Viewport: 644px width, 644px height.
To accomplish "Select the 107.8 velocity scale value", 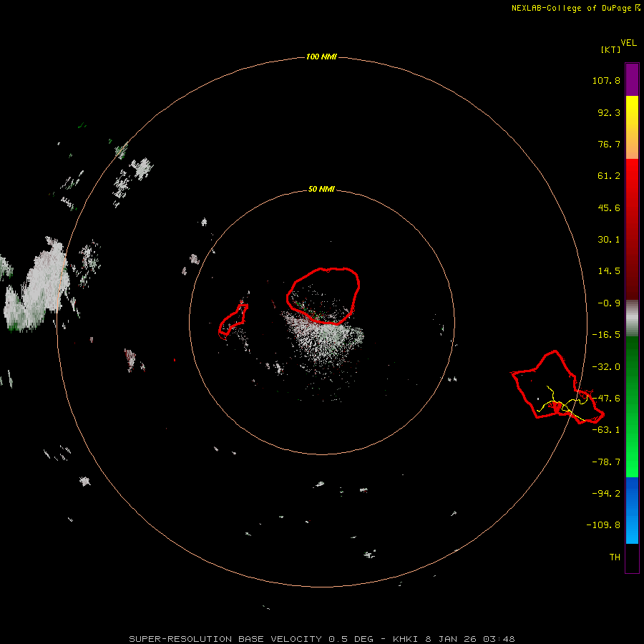I will 606,80.
